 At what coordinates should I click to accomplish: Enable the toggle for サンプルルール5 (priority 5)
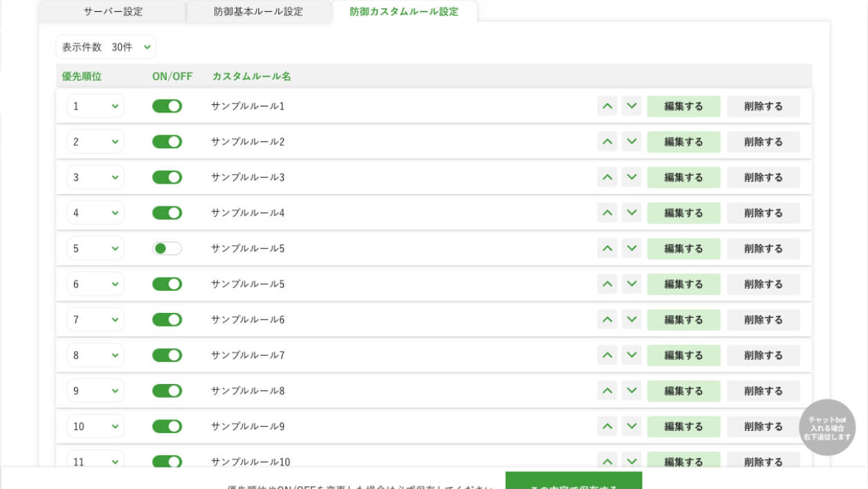(x=167, y=248)
